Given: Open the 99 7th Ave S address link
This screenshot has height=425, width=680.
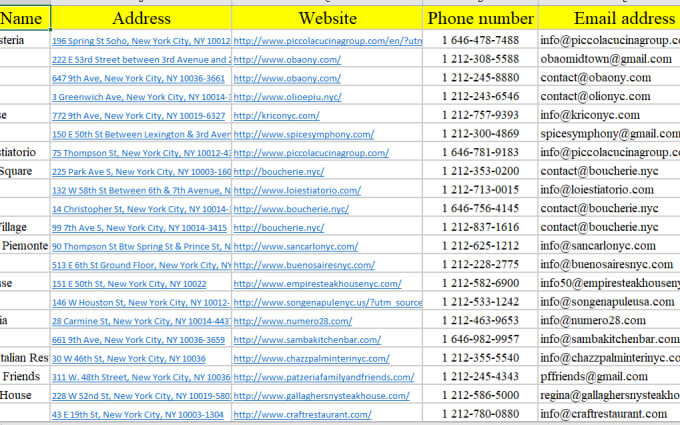Looking at the screenshot, I should pos(139,228).
